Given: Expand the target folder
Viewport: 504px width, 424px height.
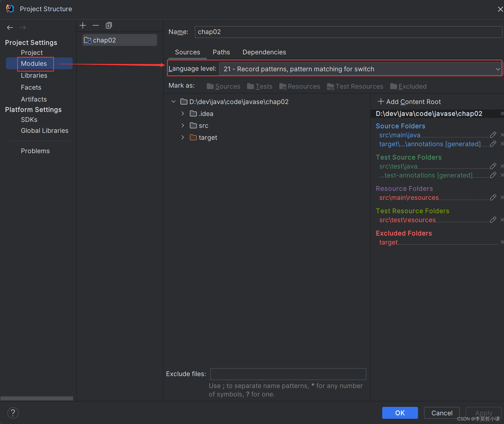Looking at the screenshot, I should coord(183,137).
